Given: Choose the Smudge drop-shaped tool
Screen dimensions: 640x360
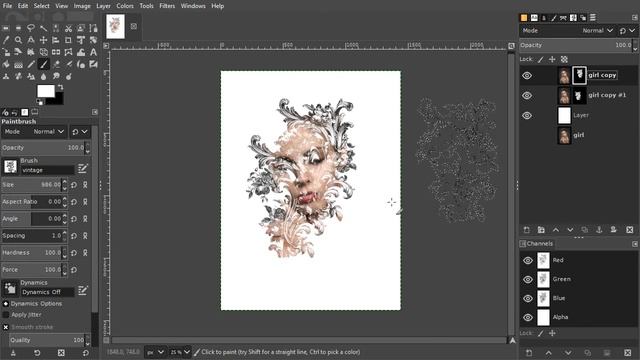Looking at the screenshot, I should click(43, 76).
